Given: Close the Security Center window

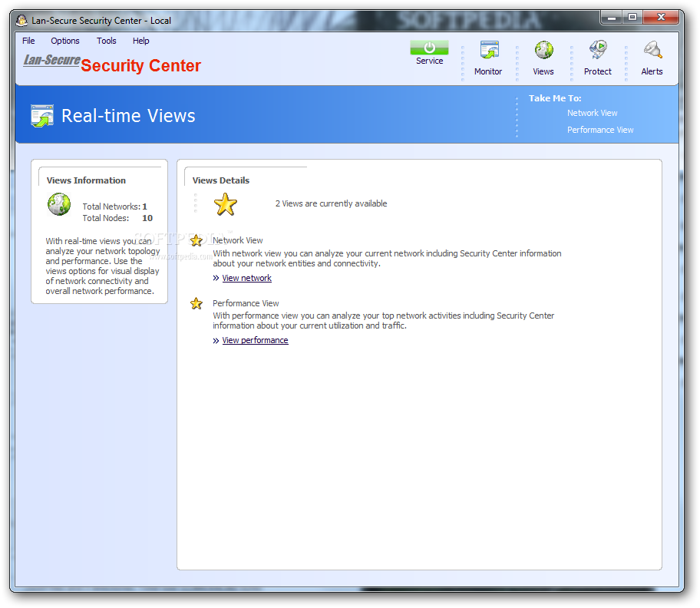Looking at the screenshot, I should [x=661, y=18].
